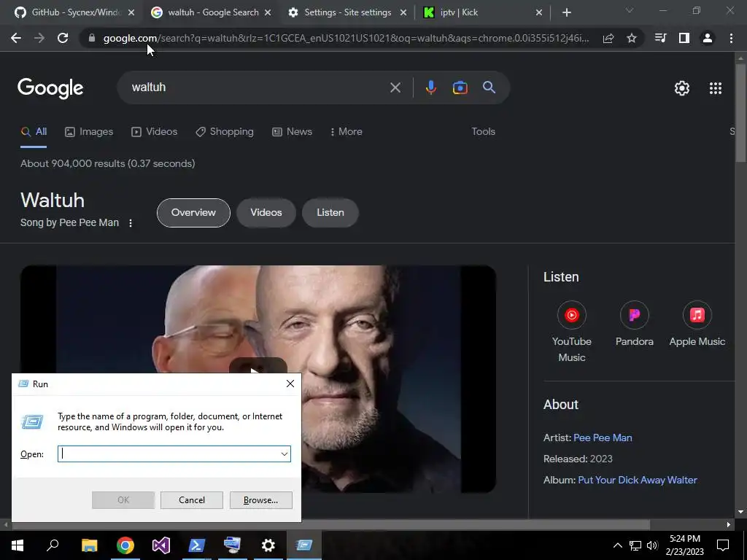Open PowerShell from taskbar

pos(197,545)
